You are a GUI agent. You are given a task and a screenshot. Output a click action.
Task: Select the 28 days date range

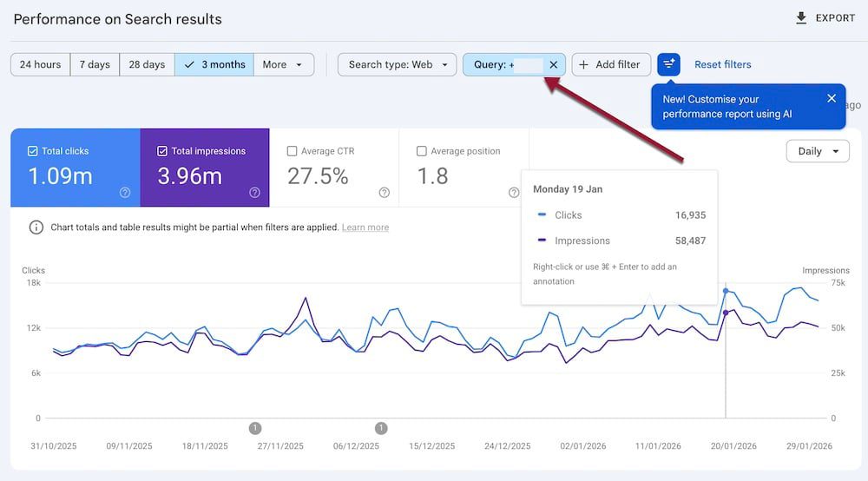click(x=147, y=65)
